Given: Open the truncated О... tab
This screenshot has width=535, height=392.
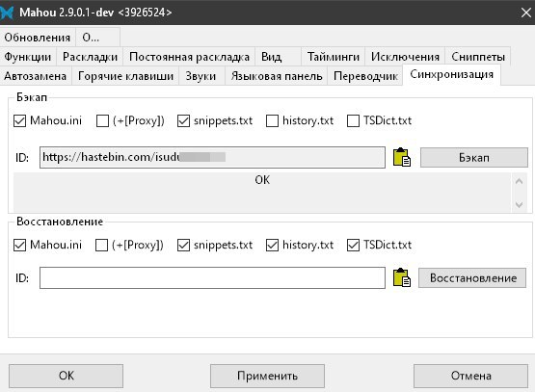Looking at the screenshot, I should point(97,38).
